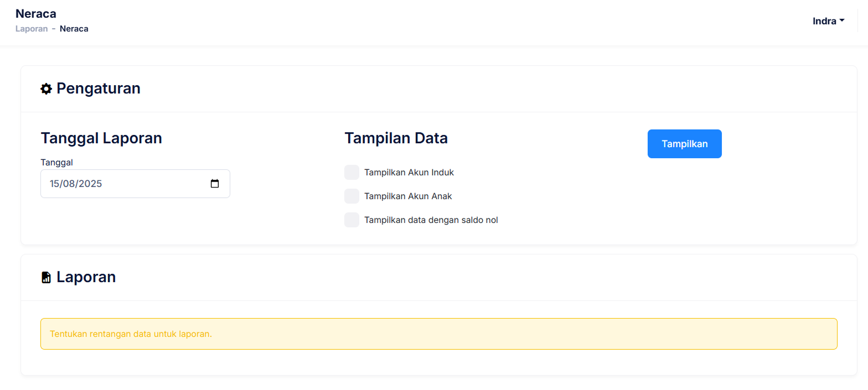
Task: Click the yellow Tentukan rentangan data alert
Action: 438,334
